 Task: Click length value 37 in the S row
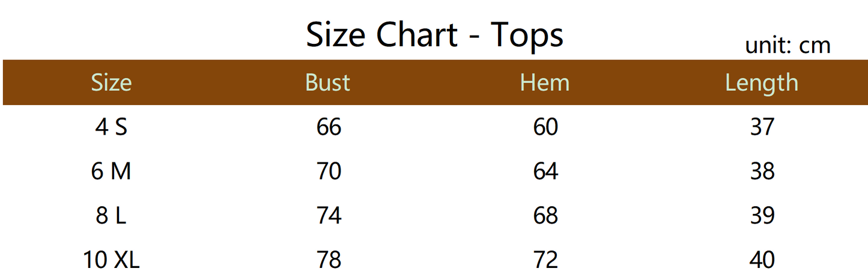point(762,127)
